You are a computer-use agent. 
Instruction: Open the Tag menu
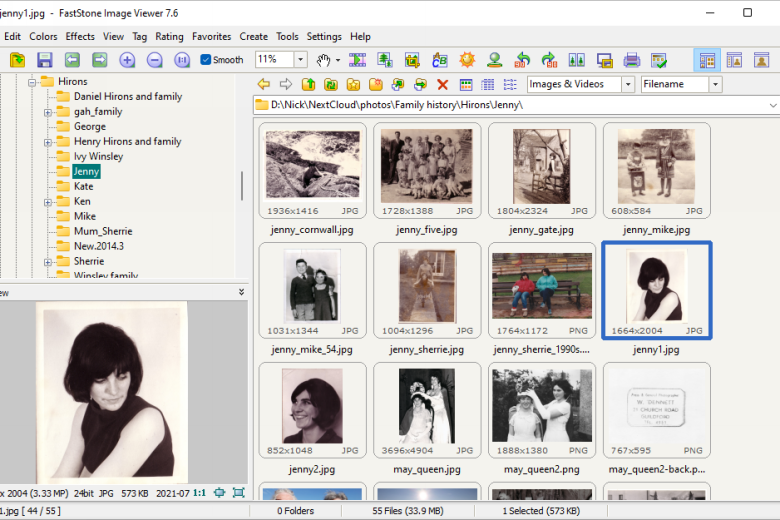click(140, 36)
